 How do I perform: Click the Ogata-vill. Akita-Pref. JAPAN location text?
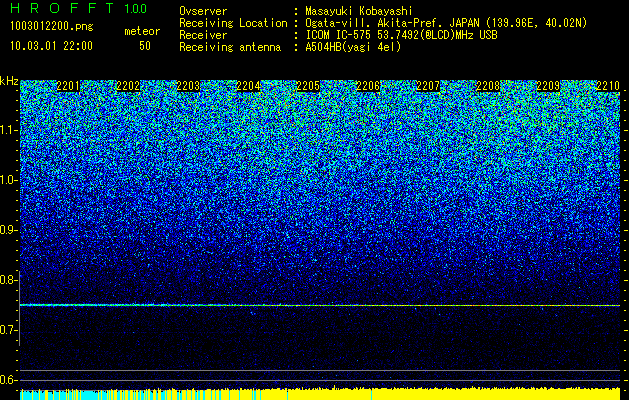click(x=446, y=23)
